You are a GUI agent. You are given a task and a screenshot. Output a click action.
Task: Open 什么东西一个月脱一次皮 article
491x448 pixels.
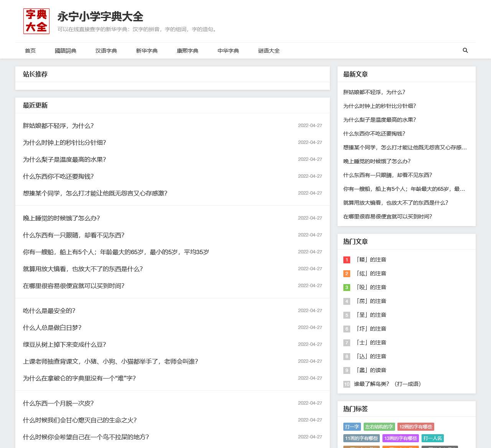point(58,403)
